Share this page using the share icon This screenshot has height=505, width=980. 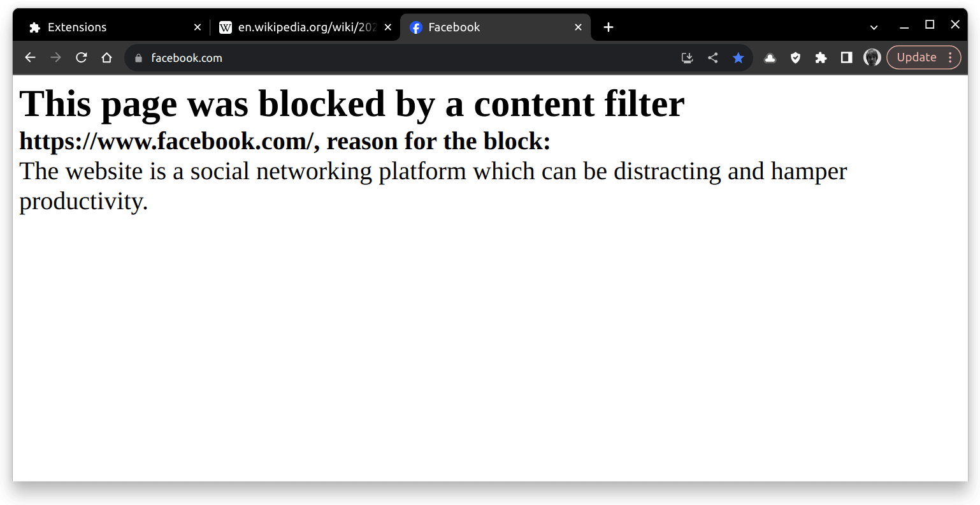[712, 58]
